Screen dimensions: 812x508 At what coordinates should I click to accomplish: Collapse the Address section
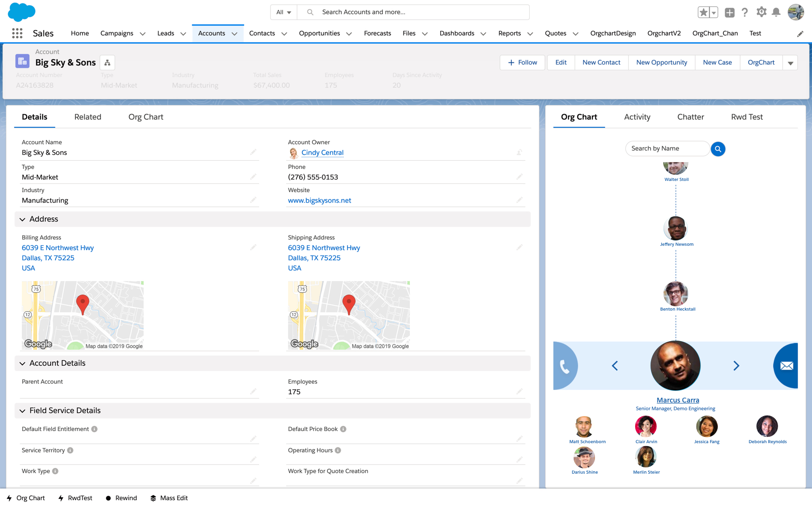[23, 219]
